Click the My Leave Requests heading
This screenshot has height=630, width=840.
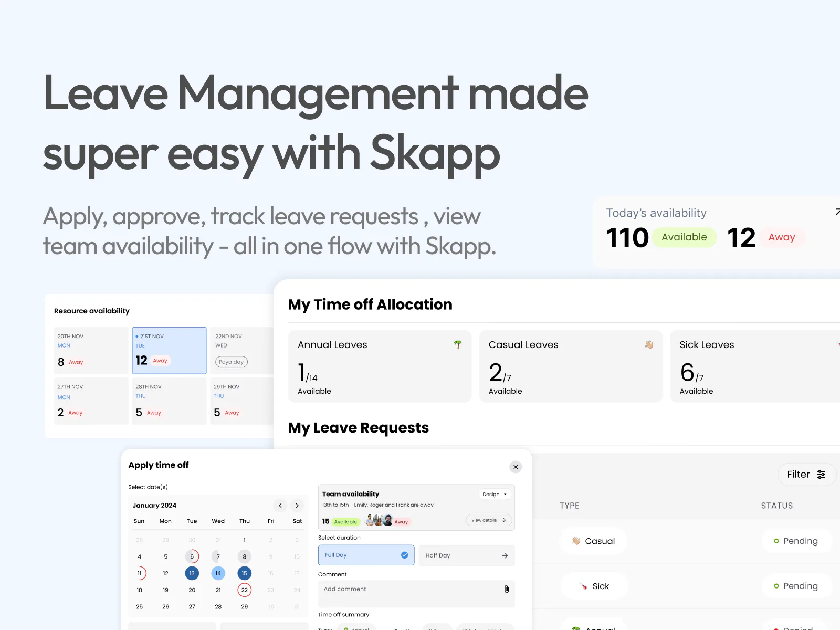[x=359, y=428]
